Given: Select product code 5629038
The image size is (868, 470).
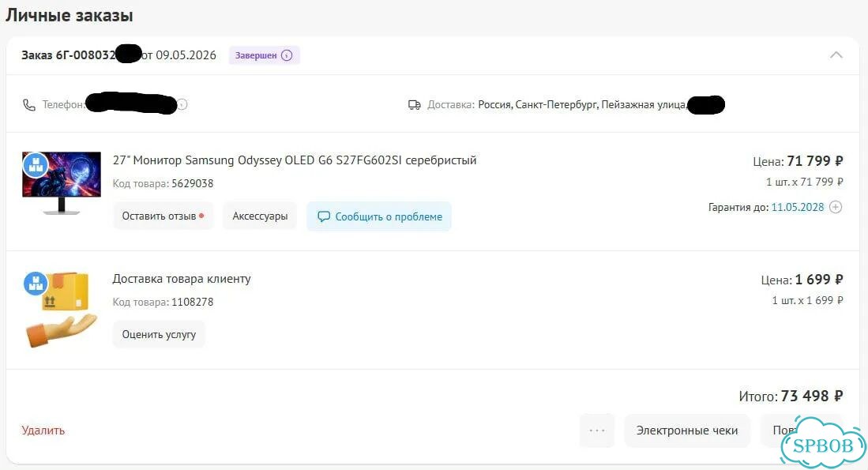Looking at the screenshot, I should (x=192, y=183).
